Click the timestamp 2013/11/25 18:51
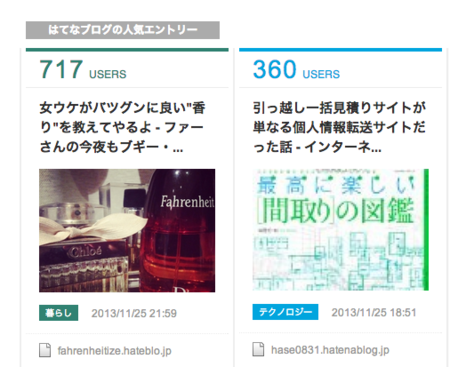 374,312
